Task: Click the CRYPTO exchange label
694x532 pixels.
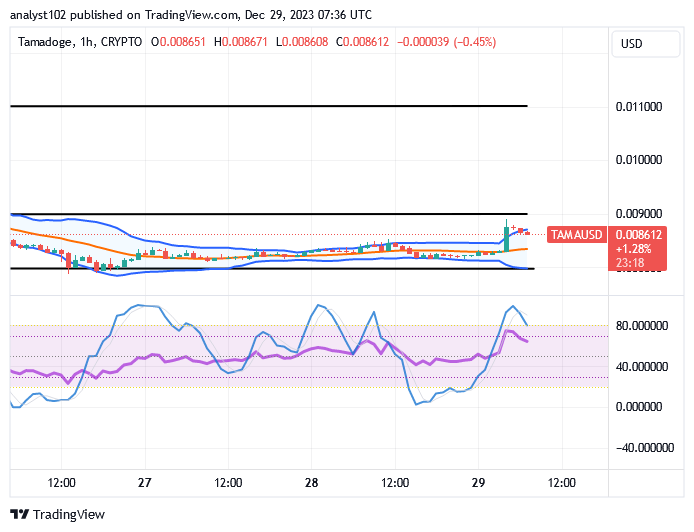Action: tap(121, 42)
